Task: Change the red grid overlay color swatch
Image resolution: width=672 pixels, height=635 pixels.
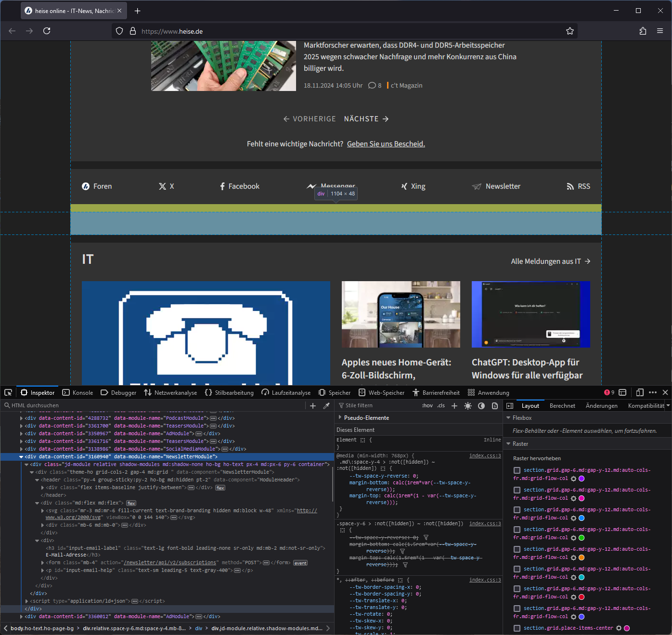Action: [x=582, y=597]
